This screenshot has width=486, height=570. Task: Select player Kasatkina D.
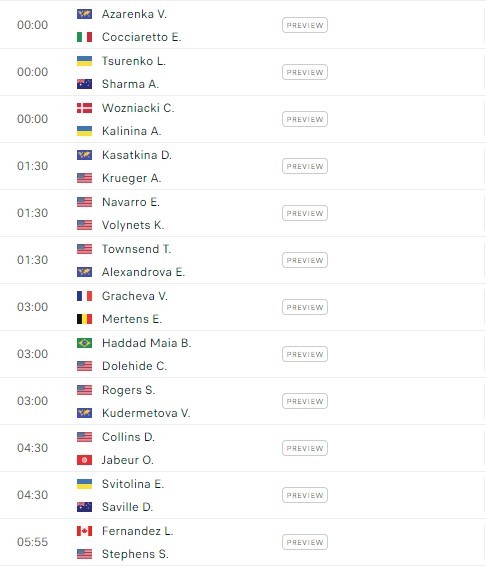click(137, 155)
